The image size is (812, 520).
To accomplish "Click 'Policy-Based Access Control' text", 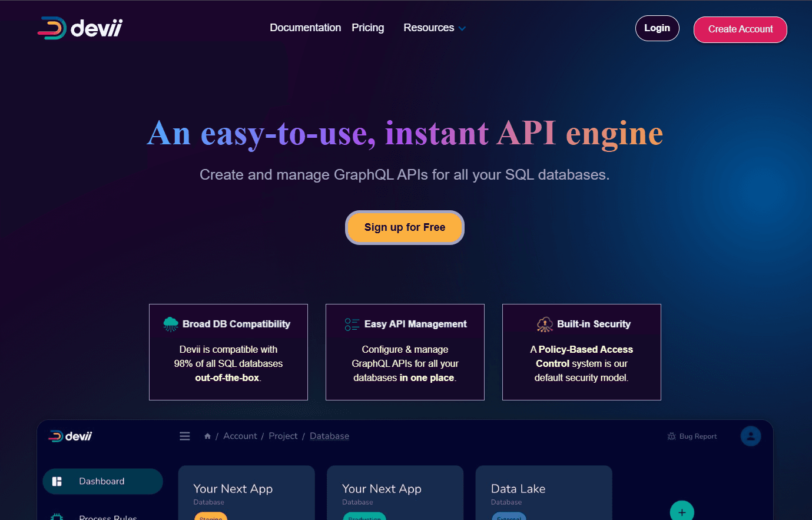I will point(585,356).
